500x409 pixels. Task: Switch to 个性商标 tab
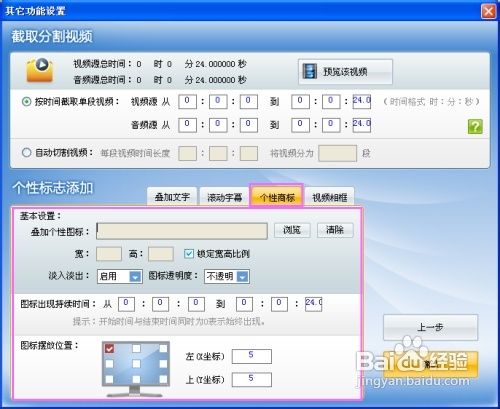(x=277, y=197)
